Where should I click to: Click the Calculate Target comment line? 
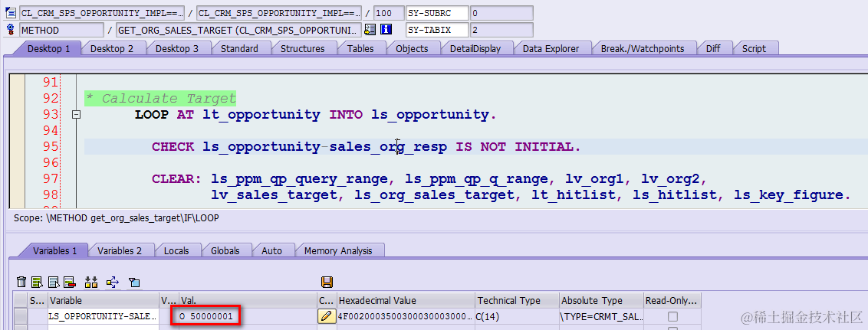click(x=160, y=99)
